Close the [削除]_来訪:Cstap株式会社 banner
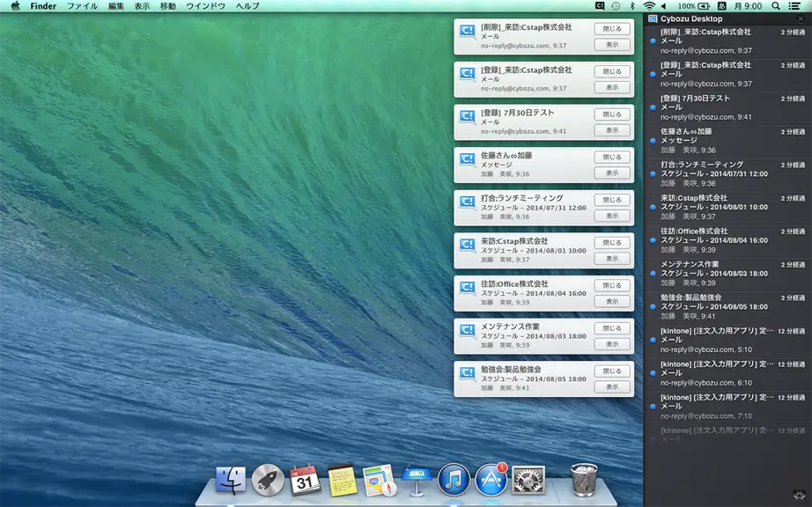This screenshot has height=507, width=812. [612, 28]
